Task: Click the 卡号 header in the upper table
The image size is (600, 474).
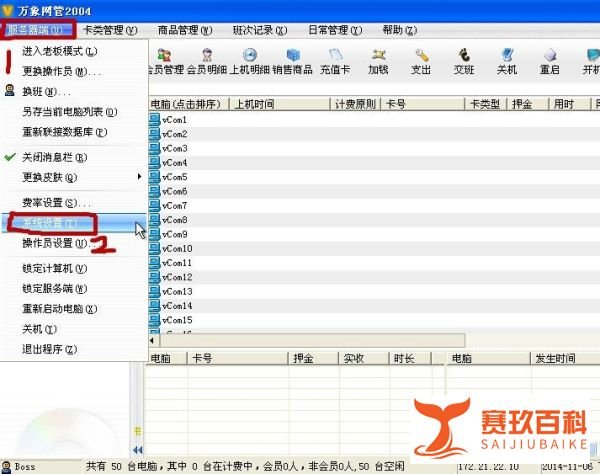Action: click(x=423, y=104)
